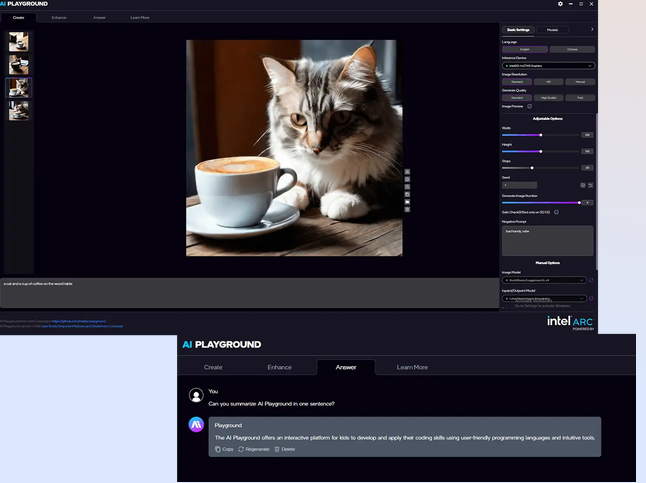Set image resolution to Manual
Viewport: 646px width, 483px height.
pyautogui.click(x=580, y=82)
